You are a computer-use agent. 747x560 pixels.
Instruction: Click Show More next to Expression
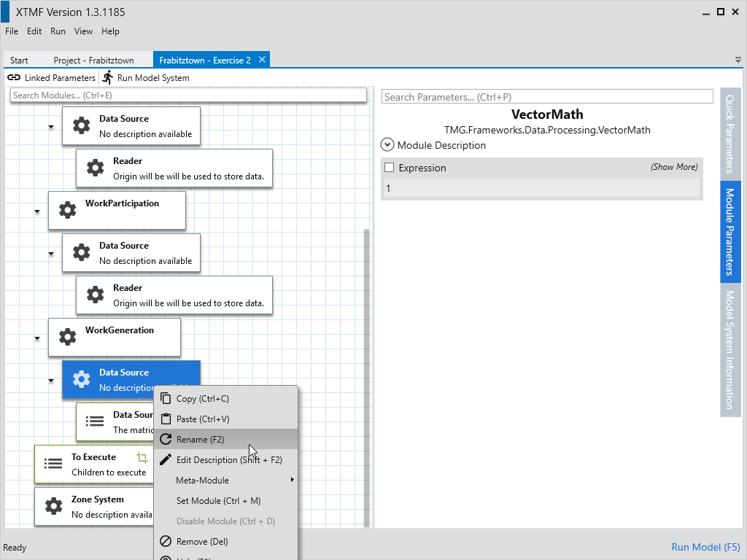(x=674, y=167)
